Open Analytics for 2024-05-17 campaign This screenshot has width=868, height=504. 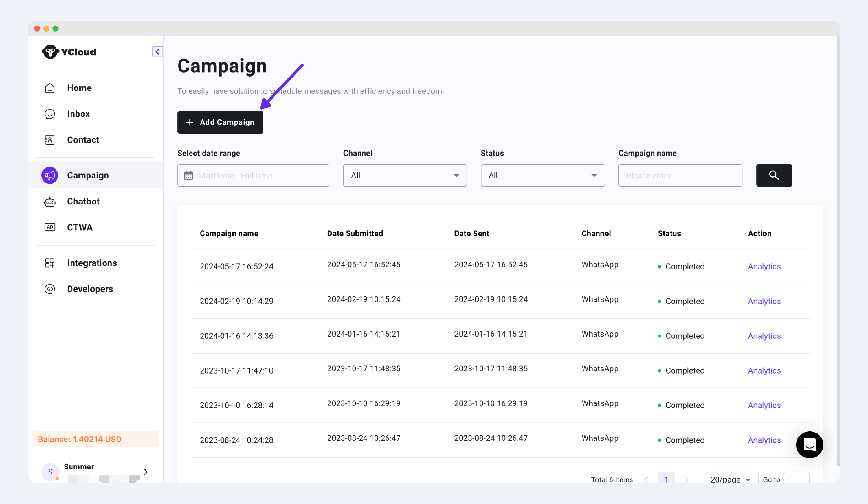point(764,267)
